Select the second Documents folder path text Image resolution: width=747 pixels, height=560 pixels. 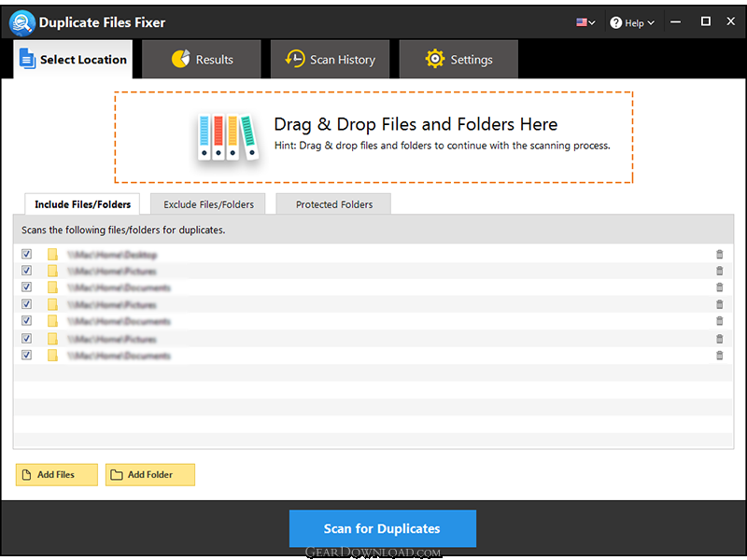point(119,321)
